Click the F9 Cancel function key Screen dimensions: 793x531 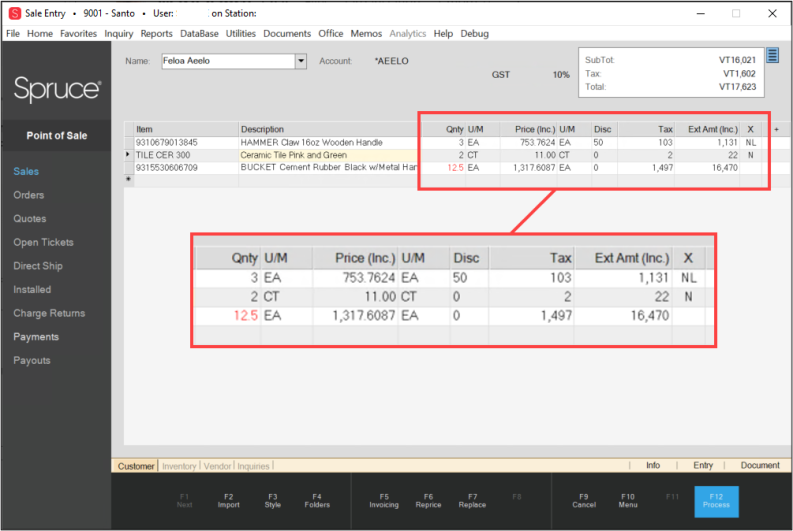coord(584,501)
